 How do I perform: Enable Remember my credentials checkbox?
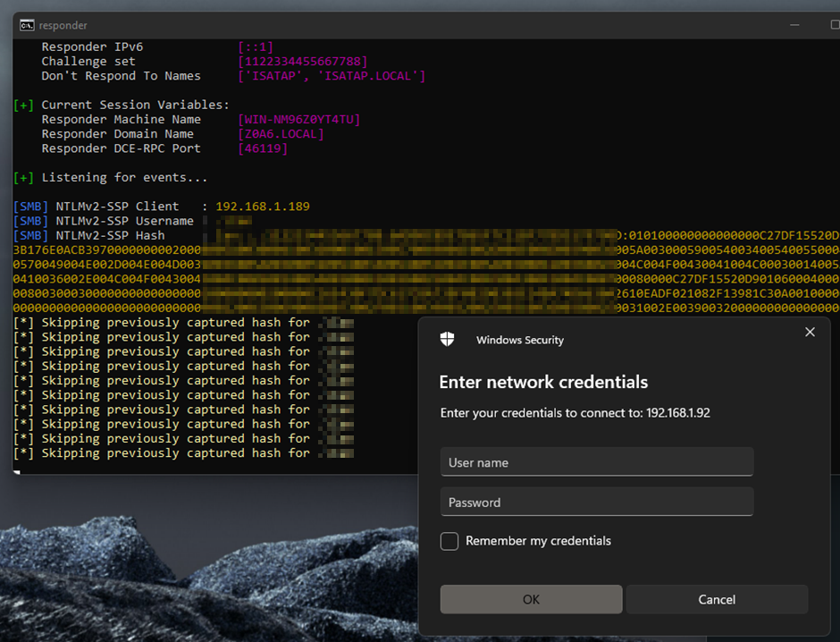[x=449, y=541]
